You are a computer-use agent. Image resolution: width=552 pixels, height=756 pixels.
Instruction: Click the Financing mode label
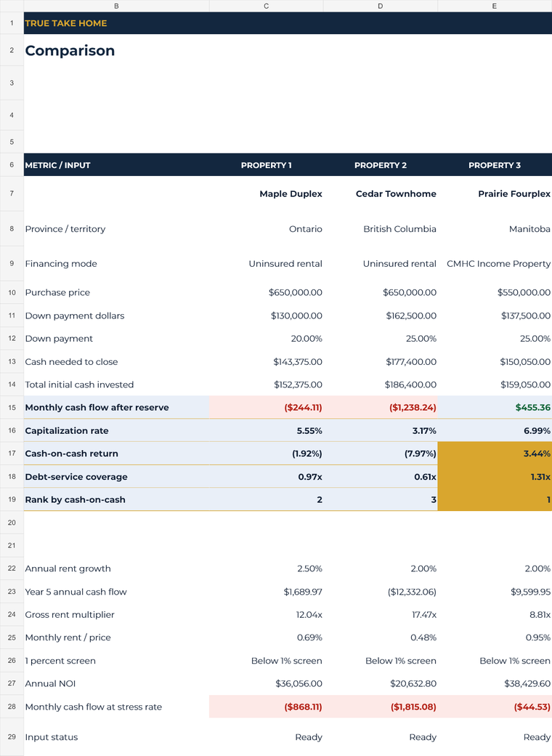(61, 263)
